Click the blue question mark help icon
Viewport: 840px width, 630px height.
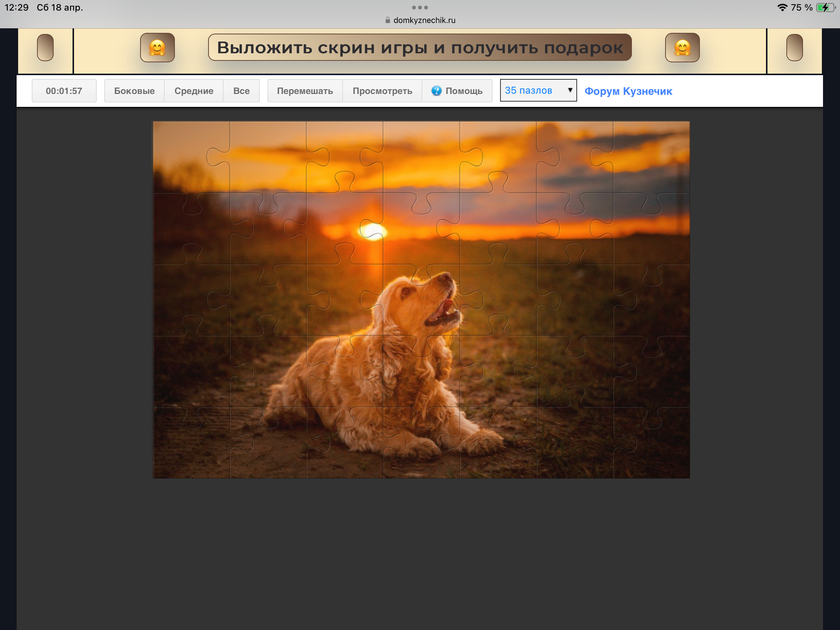click(436, 91)
